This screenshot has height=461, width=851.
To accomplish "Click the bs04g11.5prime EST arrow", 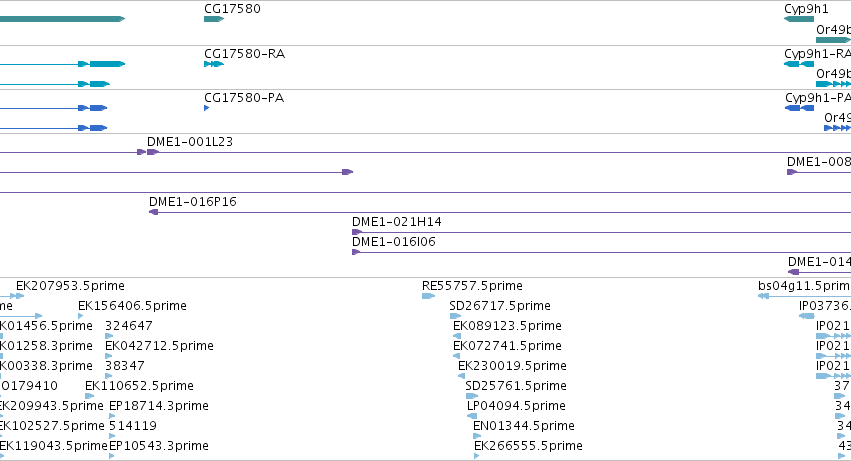I will coord(763,296).
